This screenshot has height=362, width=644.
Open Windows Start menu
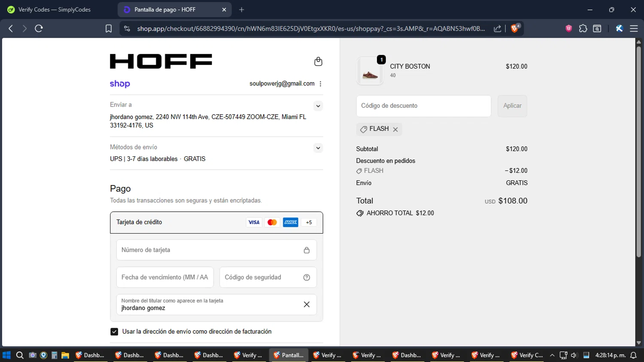click(x=6, y=355)
